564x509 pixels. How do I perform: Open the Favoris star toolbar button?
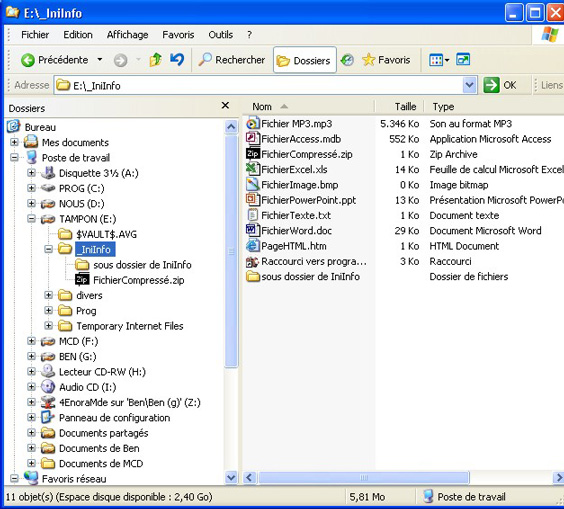click(386, 60)
